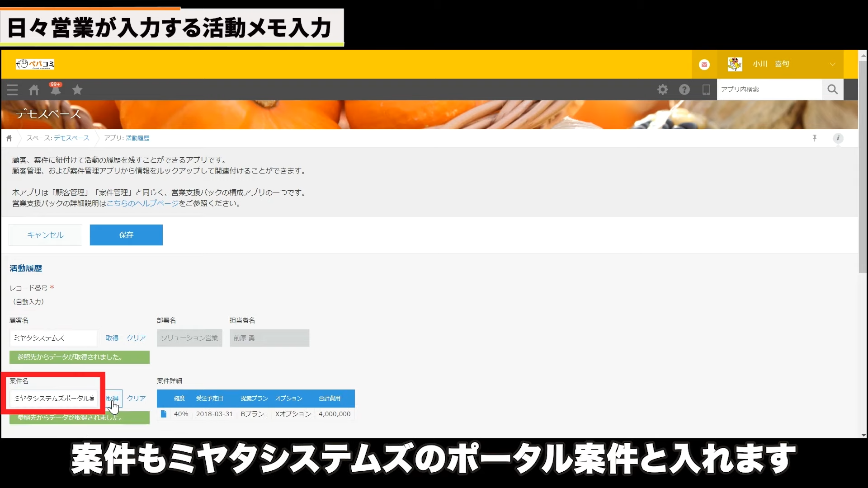Screen dimensions: 868x488
Task: Go to portal home icon
Action: point(34,90)
